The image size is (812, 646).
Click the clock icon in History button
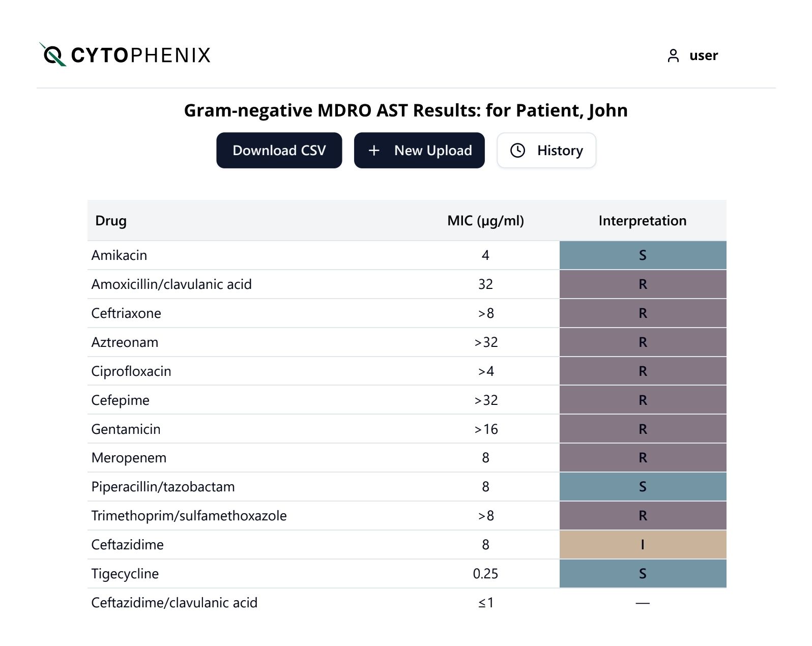click(x=517, y=150)
